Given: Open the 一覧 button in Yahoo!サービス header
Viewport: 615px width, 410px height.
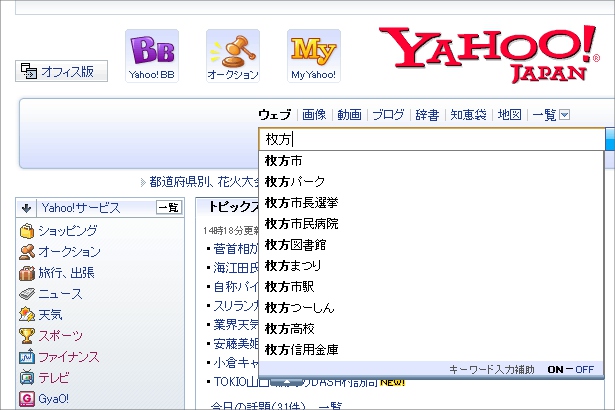Looking at the screenshot, I should (x=168, y=208).
